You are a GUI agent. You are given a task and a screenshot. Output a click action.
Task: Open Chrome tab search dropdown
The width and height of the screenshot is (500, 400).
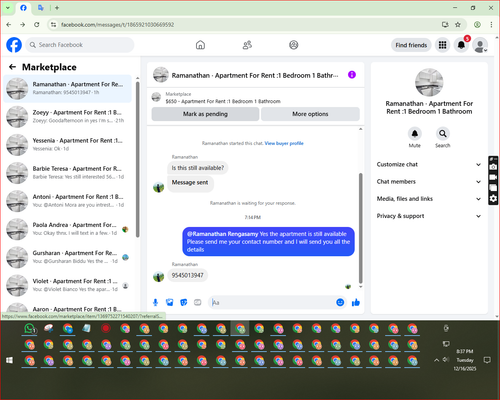(8, 8)
